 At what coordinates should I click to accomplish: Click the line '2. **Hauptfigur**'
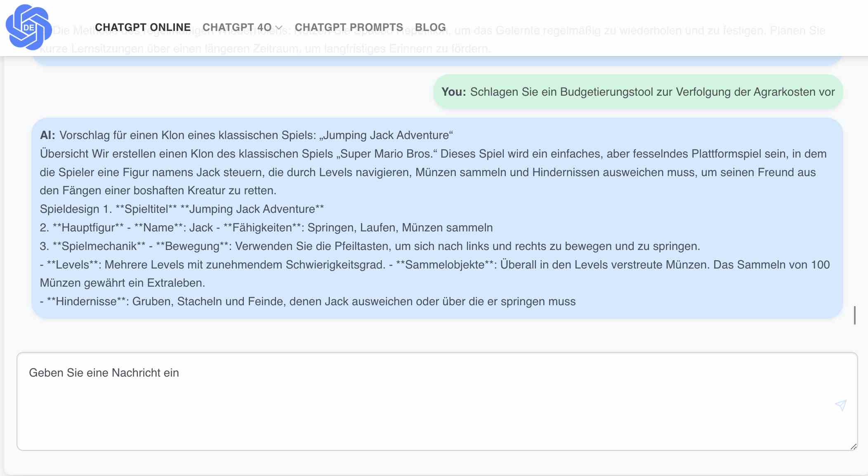click(267, 228)
